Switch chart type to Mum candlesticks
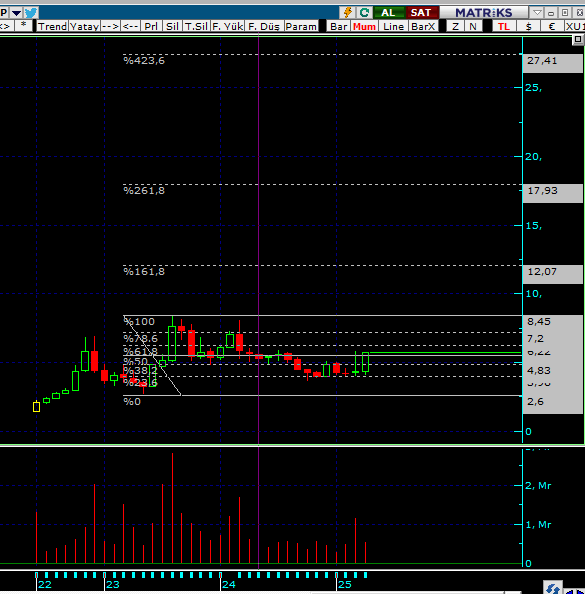Screen dimensions: 585x594 364,26
